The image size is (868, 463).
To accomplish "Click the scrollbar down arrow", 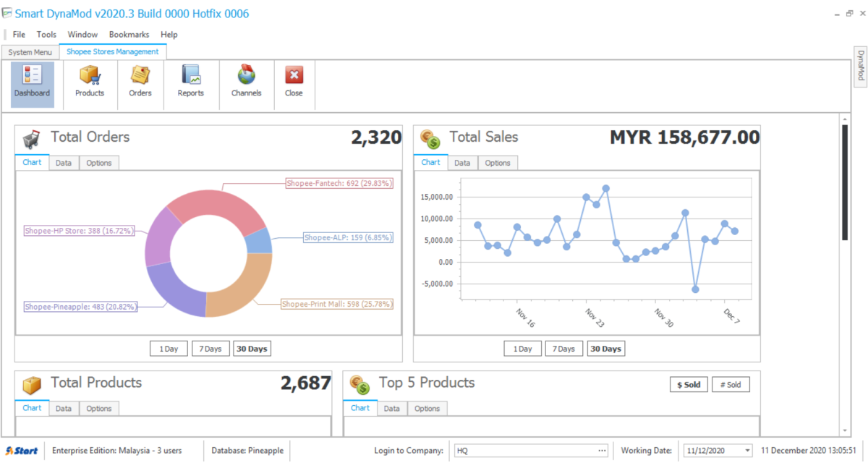I will [x=844, y=430].
